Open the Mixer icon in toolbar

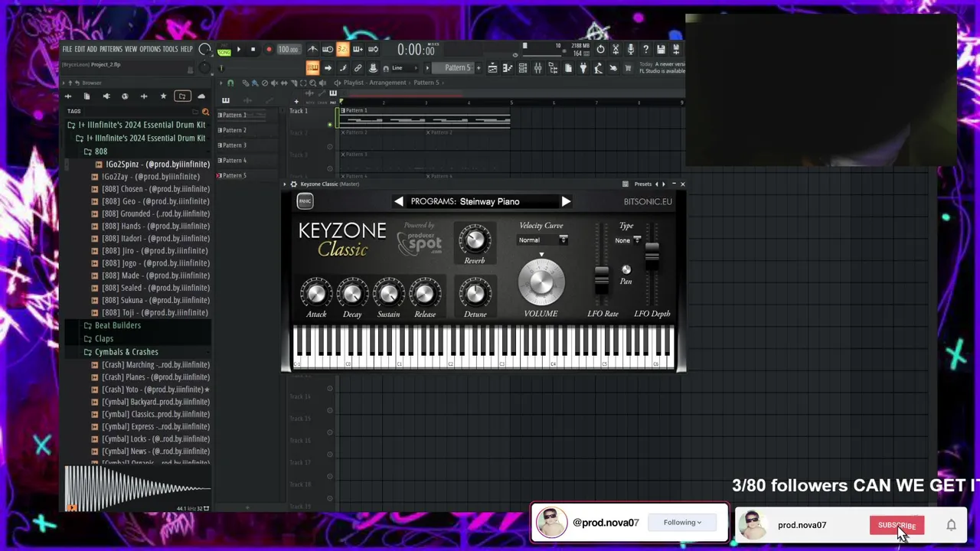click(x=537, y=68)
